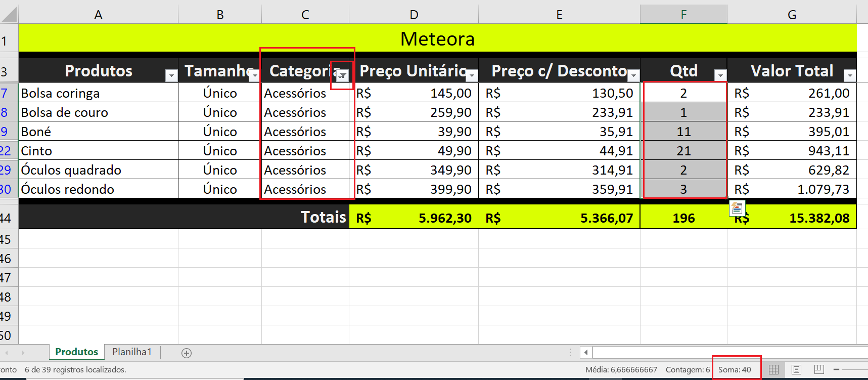Switch to the Planilha1 sheet tab

[132, 352]
